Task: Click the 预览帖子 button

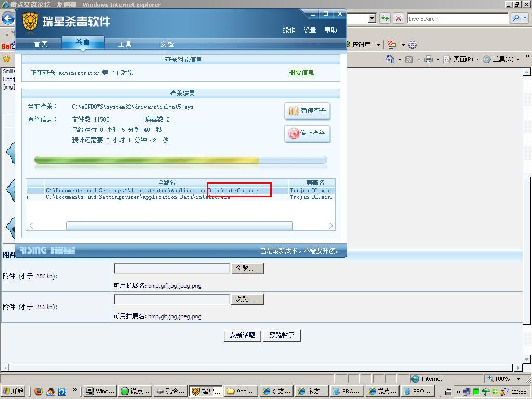Action: pyautogui.click(x=282, y=335)
